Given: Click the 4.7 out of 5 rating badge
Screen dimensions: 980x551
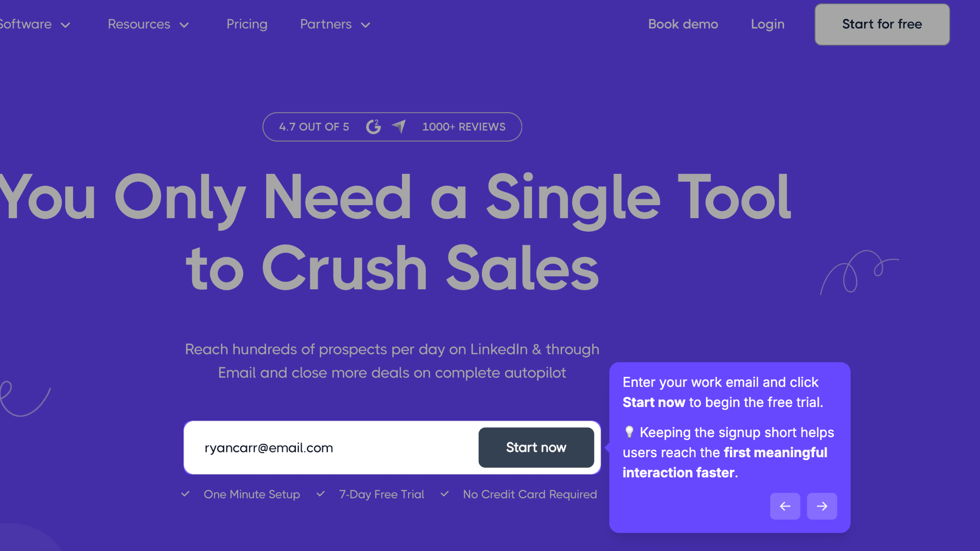Looking at the screenshot, I should pos(314,127).
